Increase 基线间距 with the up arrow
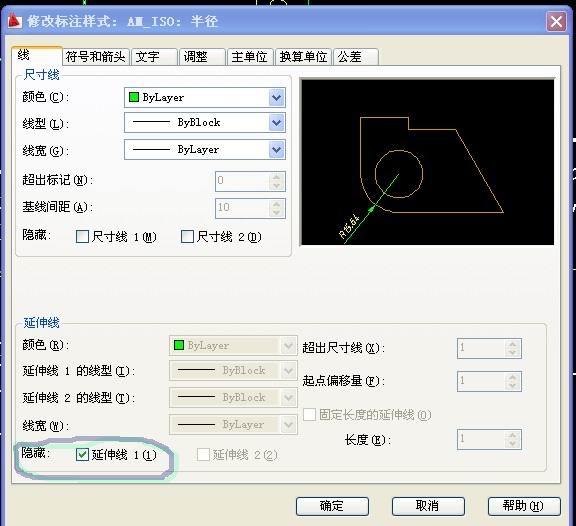Viewport: 576px width, 526px height. [x=277, y=203]
